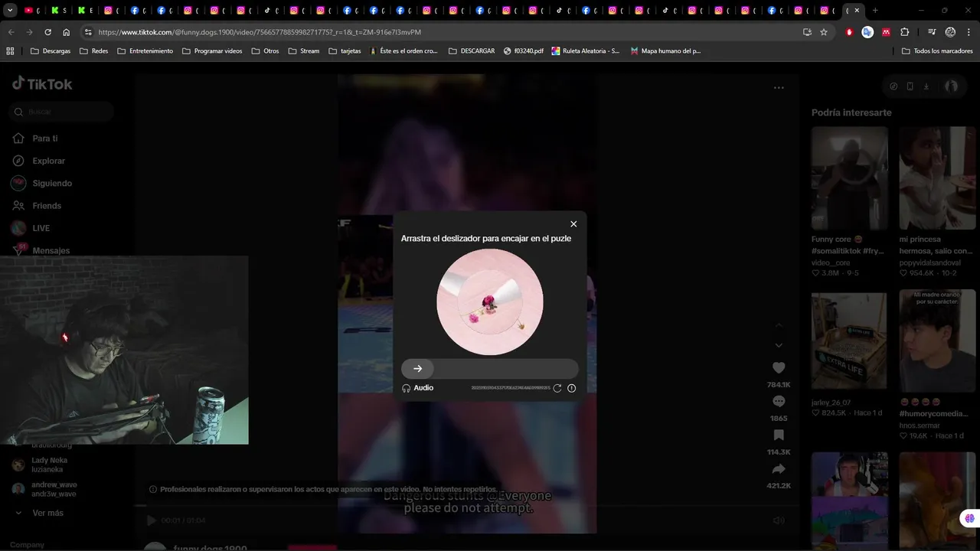980x551 pixels.
Task: Open video three-dot options menu
Action: (779, 87)
